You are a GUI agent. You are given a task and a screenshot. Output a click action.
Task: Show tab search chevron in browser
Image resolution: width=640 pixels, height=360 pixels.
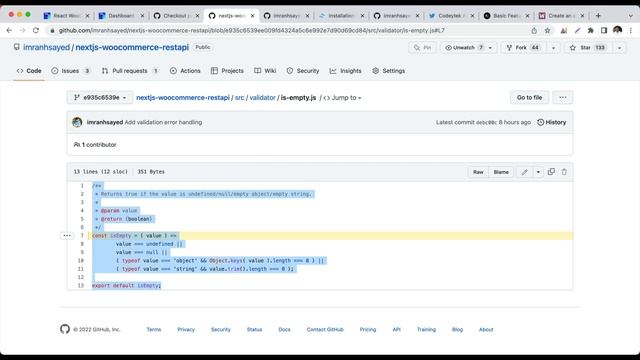[x=630, y=16]
